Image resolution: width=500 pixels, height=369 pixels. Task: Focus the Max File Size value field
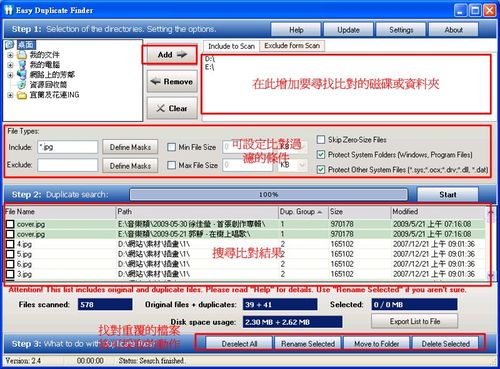tap(247, 165)
